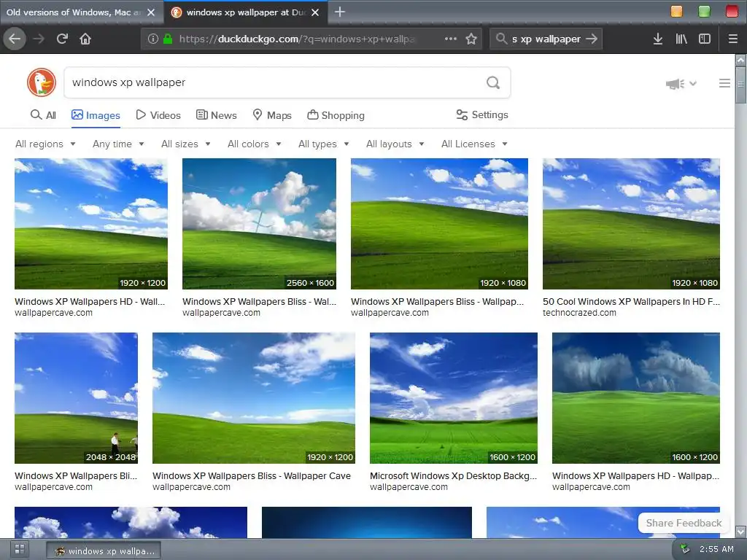Image resolution: width=747 pixels, height=560 pixels.
Task: Expand the All colors filter dropdown
Action: click(255, 144)
